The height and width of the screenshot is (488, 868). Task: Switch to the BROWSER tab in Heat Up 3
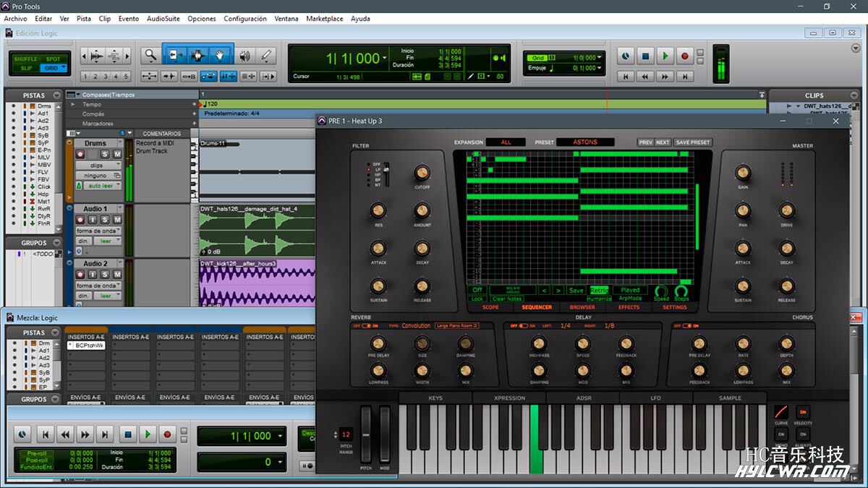coord(582,307)
